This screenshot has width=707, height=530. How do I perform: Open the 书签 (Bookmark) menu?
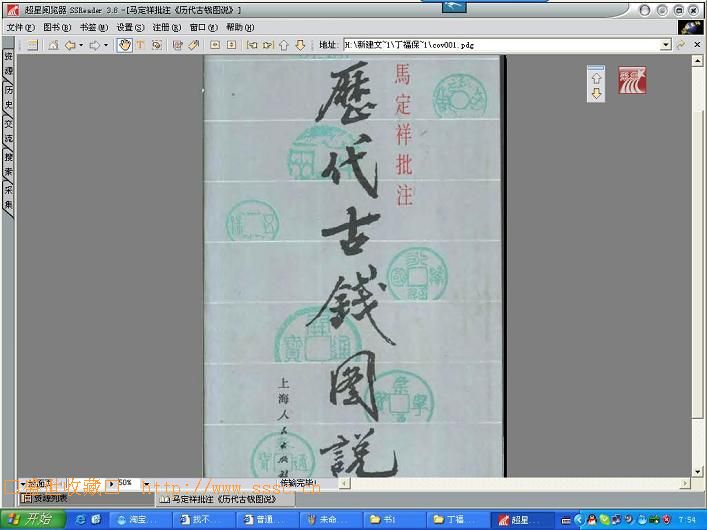(x=93, y=28)
